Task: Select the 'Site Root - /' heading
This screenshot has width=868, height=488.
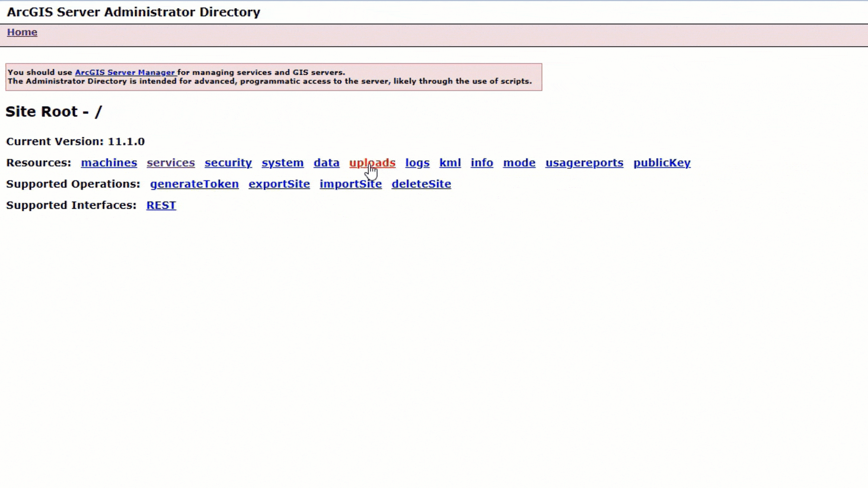Action: (x=54, y=112)
